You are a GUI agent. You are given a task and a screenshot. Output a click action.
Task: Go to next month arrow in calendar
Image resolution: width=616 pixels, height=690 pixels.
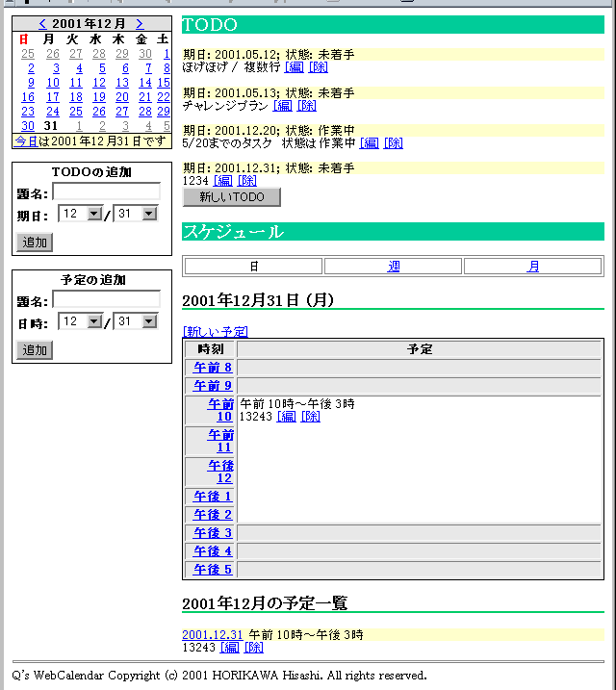pyautogui.click(x=140, y=24)
